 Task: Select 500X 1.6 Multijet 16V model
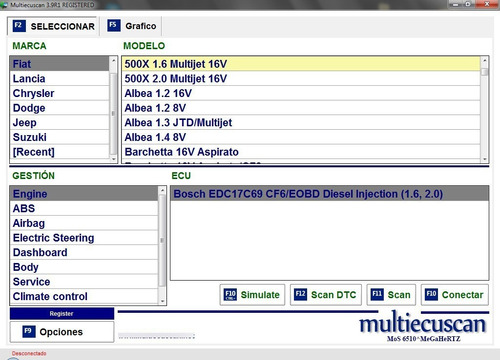coord(301,64)
